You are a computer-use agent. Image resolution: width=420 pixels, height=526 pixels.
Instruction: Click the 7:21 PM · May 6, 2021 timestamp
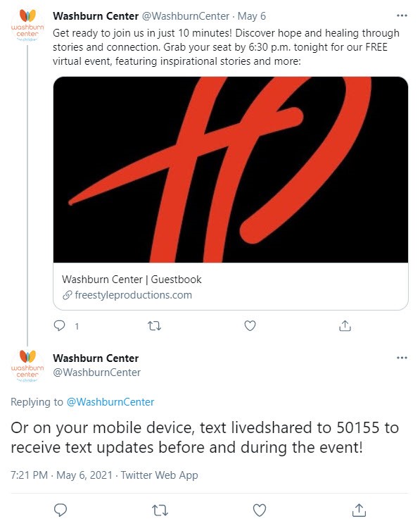(61, 475)
